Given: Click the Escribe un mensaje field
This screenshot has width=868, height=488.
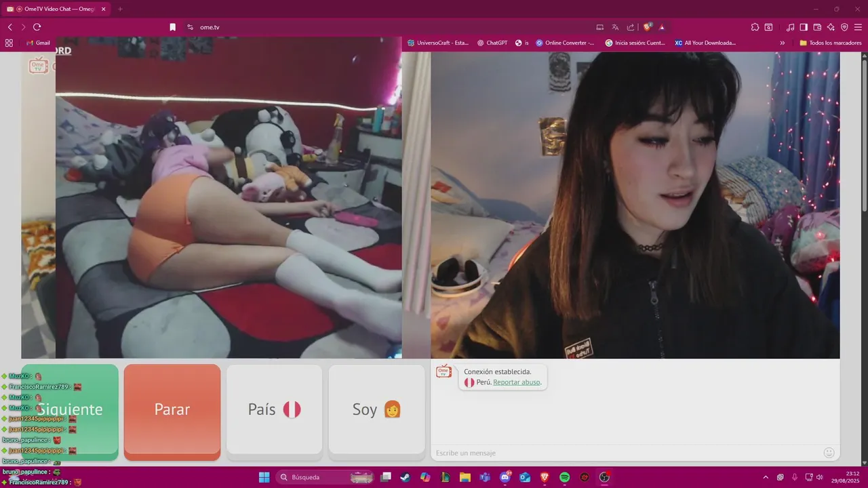Looking at the screenshot, I should tap(624, 453).
